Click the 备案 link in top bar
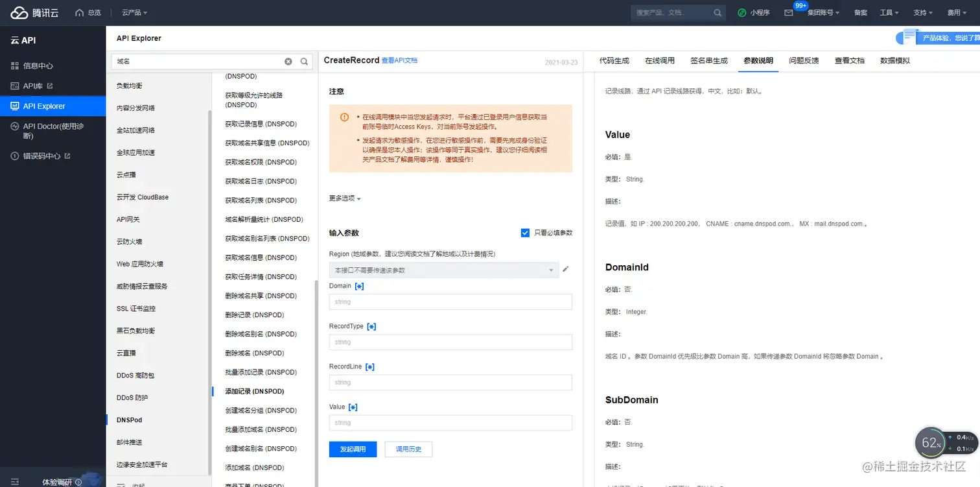Viewport: 980px width, 487px height. tap(861, 12)
